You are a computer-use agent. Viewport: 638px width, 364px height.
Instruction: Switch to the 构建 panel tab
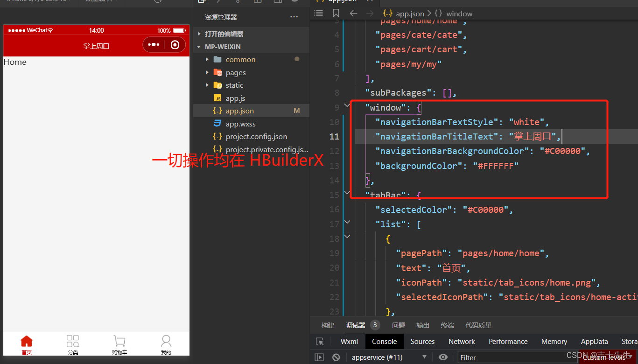(328, 325)
